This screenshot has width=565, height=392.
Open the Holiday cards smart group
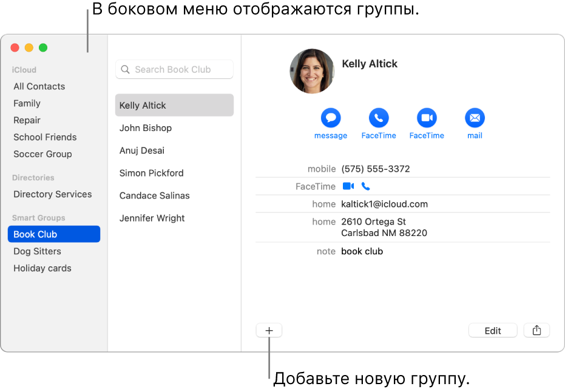(42, 268)
